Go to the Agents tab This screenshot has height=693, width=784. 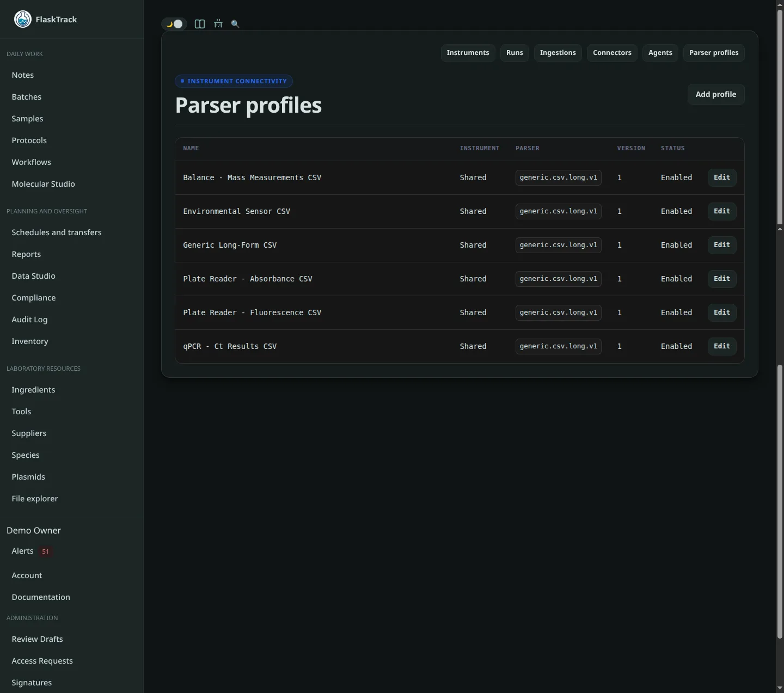click(x=660, y=53)
